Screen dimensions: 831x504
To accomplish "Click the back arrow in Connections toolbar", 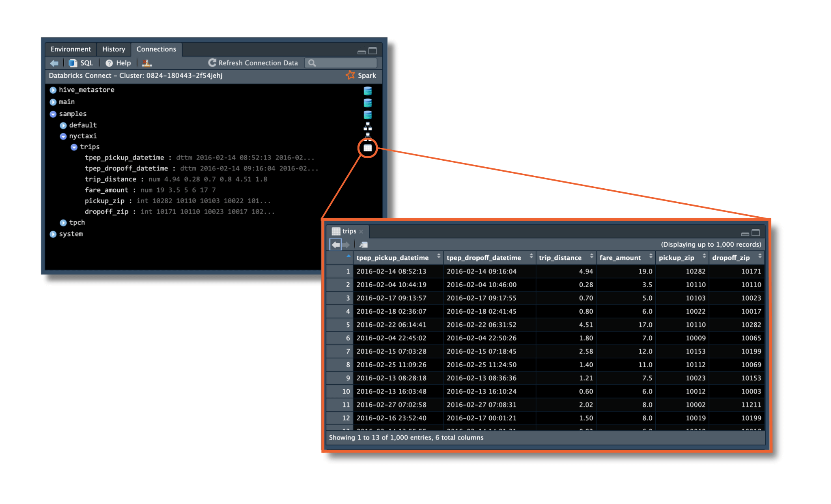I will 54,63.
